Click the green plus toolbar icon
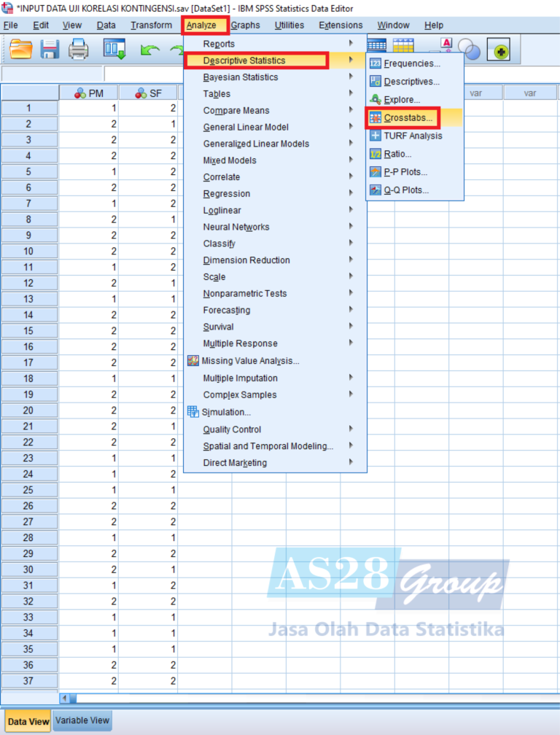Screen dimensions: 560x735 pyautogui.click(x=502, y=50)
